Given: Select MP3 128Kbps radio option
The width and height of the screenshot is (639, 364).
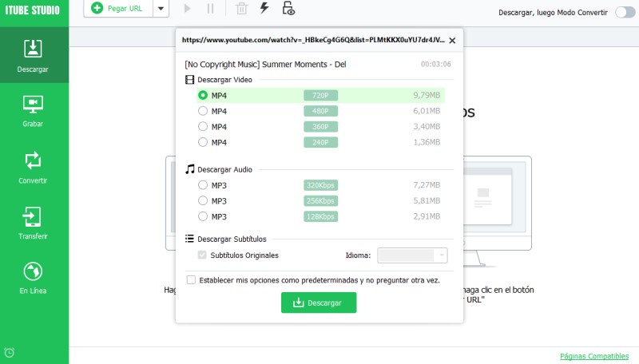Looking at the screenshot, I should (203, 216).
